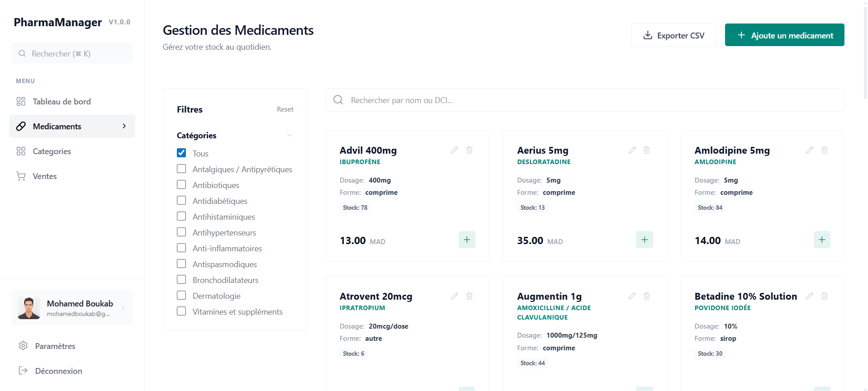Click the Tableau de bord grid icon
This screenshot has height=391, width=868.
click(x=21, y=101)
